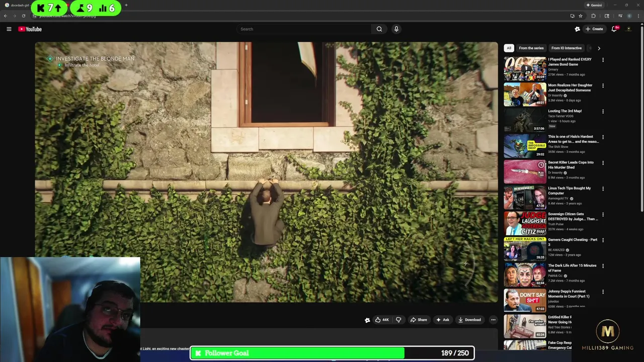Open options for 'Johnny Depp's Funniest Moments' video

tap(603, 292)
